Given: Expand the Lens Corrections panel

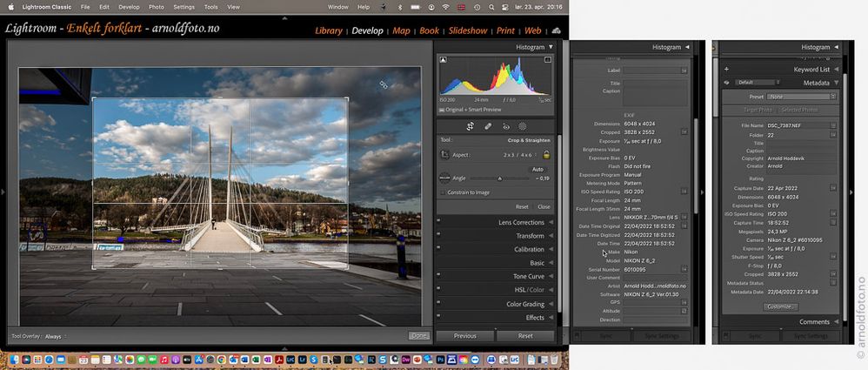Looking at the screenshot, I should (551, 222).
